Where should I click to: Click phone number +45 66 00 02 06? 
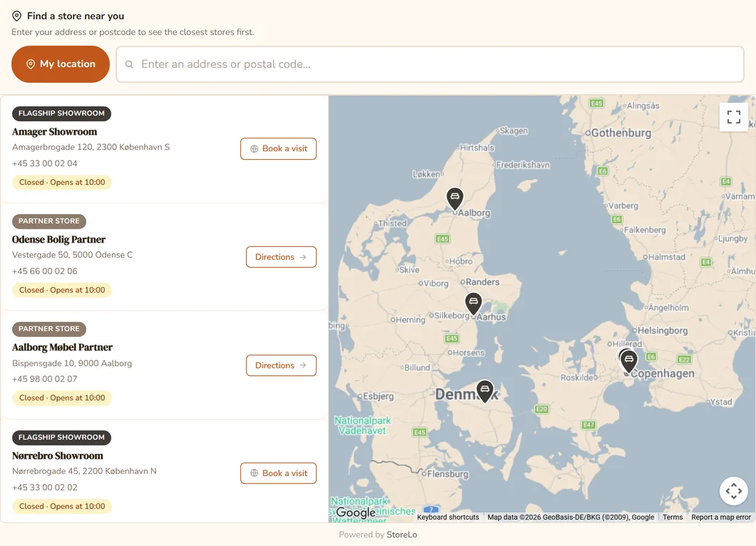[x=45, y=271]
